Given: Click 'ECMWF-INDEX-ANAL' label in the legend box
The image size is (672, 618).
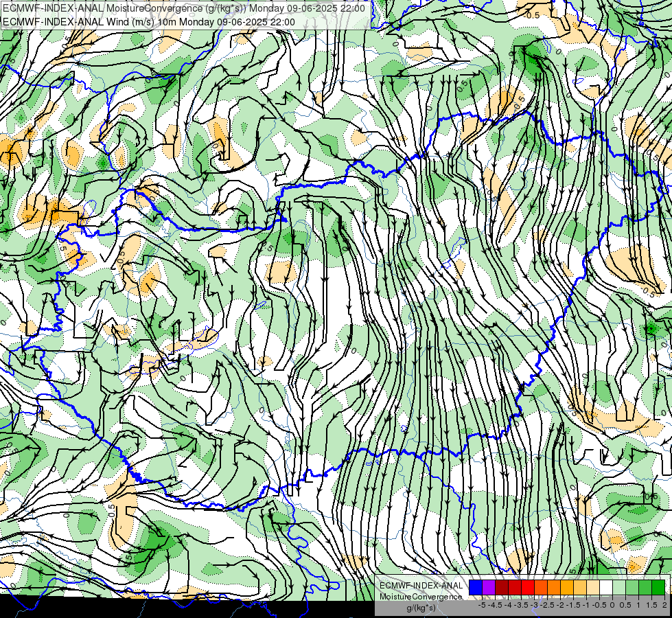Looking at the screenshot, I should (x=421, y=586).
